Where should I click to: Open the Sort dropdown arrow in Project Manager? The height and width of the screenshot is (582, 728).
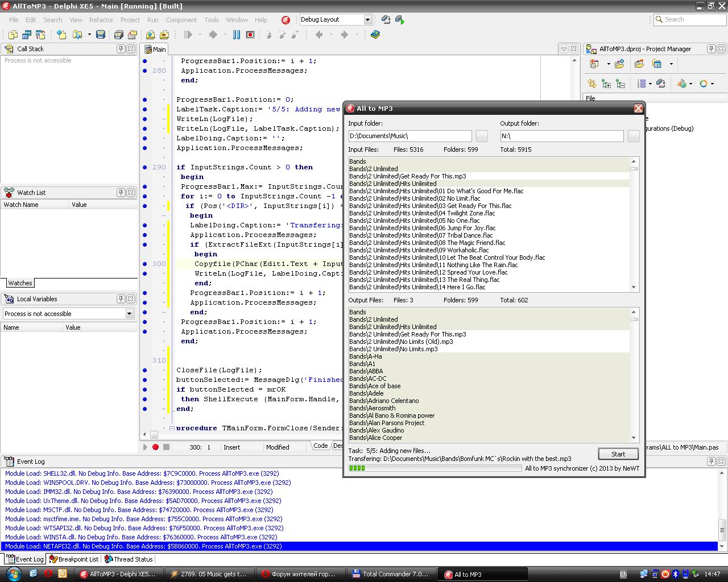(650, 84)
